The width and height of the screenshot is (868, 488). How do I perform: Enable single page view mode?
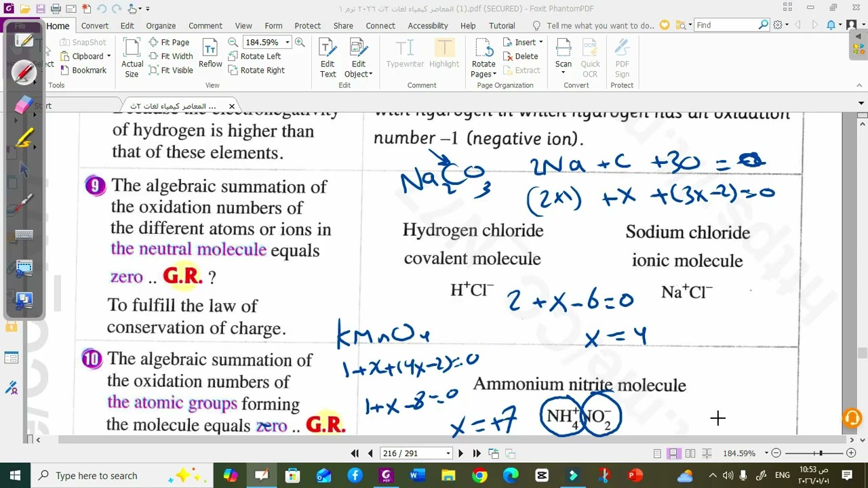(x=657, y=453)
